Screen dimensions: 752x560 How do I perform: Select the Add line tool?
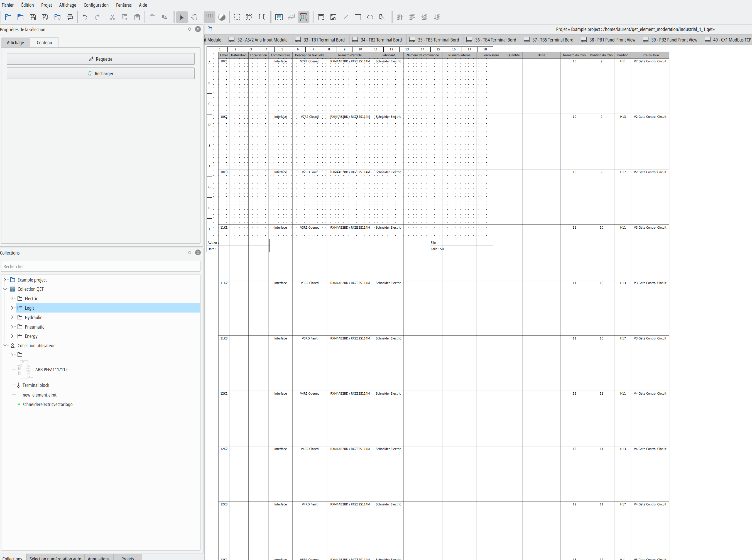point(345,17)
